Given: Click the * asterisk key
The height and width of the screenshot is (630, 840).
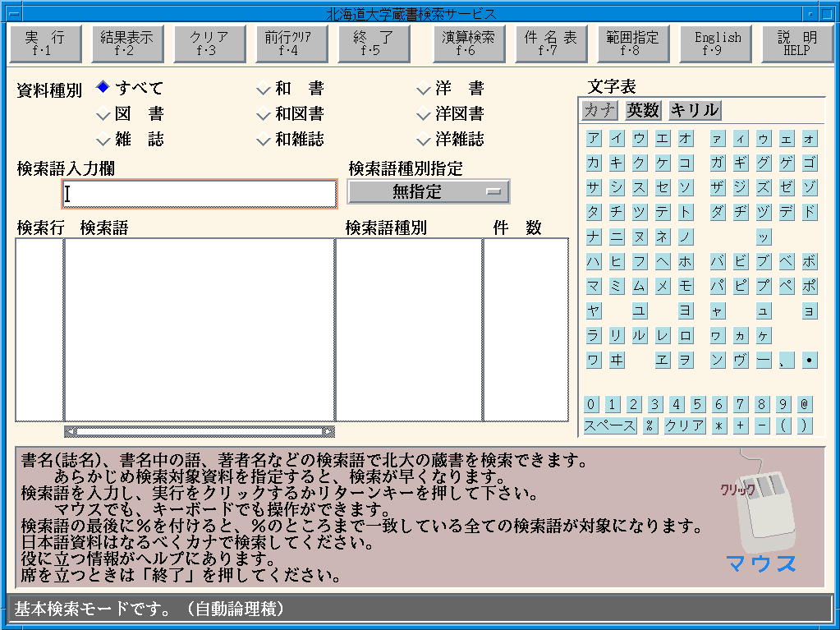Looking at the screenshot, I should click(719, 425).
